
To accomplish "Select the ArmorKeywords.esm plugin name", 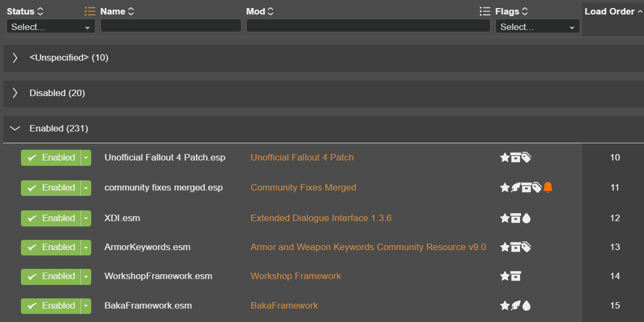I will (x=148, y=247).
